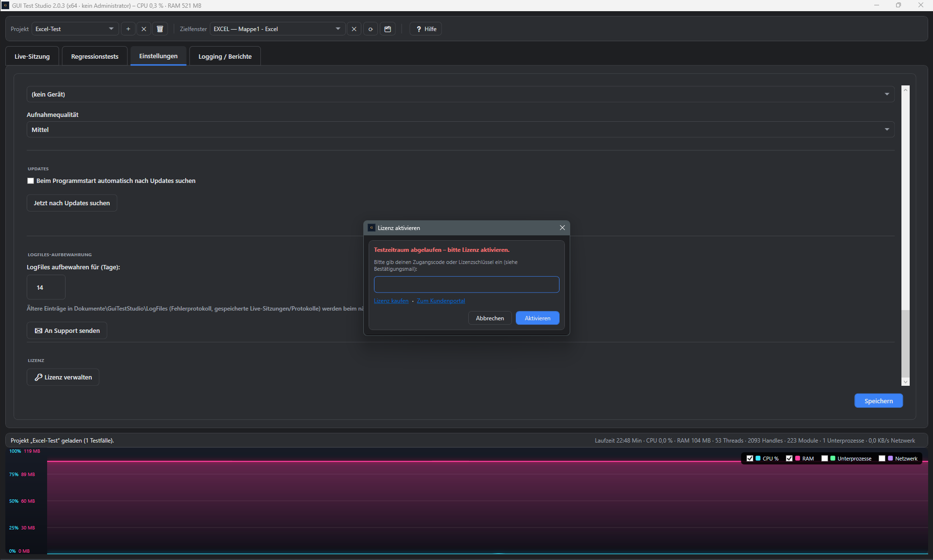Click the red Testzeitraum abgelaufen warning text

point(441,250)
